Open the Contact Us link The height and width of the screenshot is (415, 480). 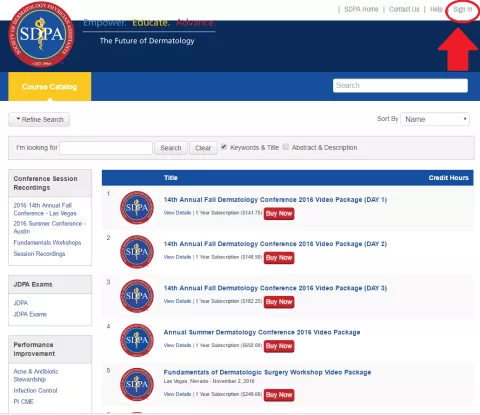click(404, 9)
